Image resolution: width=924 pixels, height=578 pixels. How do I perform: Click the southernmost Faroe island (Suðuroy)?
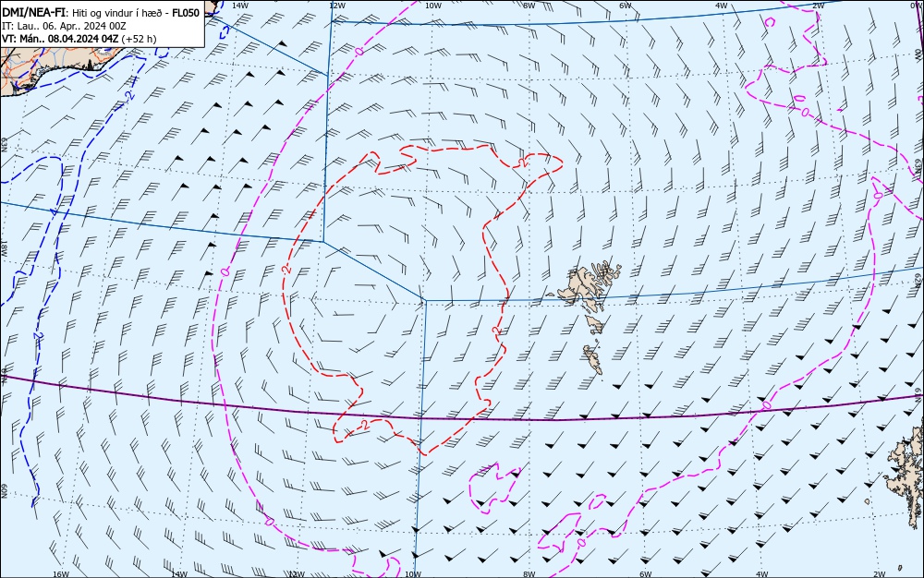click(x=593, y=359)
